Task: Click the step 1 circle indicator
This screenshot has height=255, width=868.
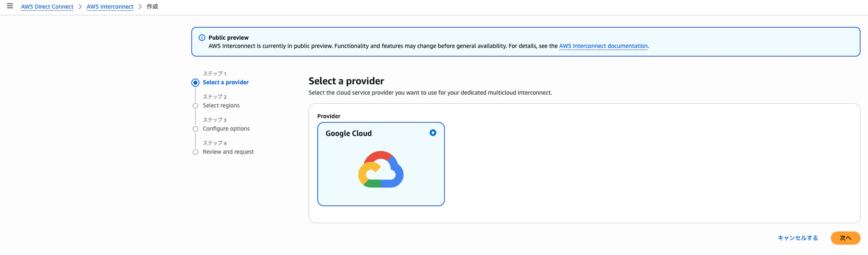Action: pyautogui.click(x=195, y=83)
